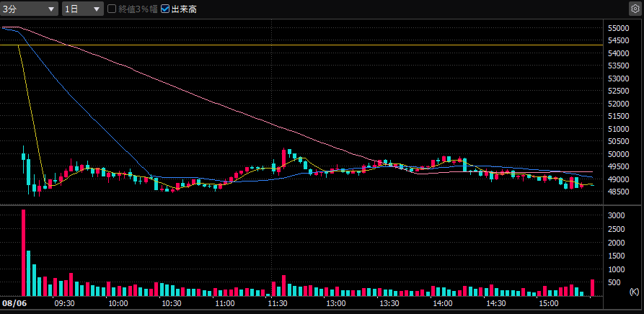Open the 3分 interval dropdown

pos(29,9)
